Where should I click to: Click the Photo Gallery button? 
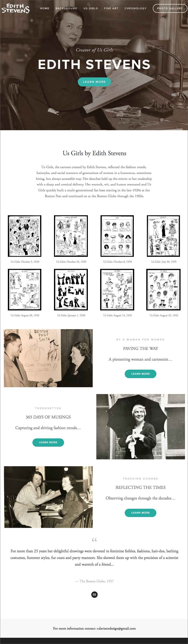pyautogui.click(x=170, y=8)
